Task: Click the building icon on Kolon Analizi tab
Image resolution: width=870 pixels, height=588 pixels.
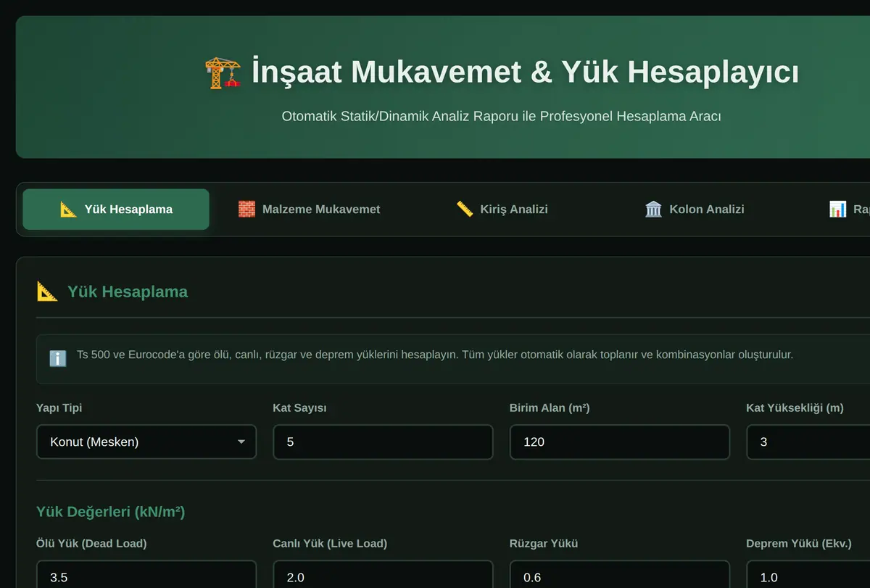Action: [x=653, y=210]
